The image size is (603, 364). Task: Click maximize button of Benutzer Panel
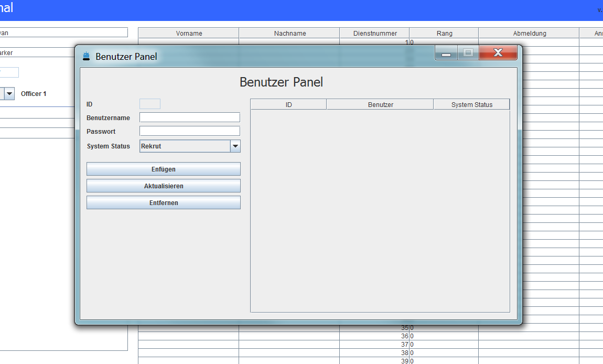click(468, 53)
